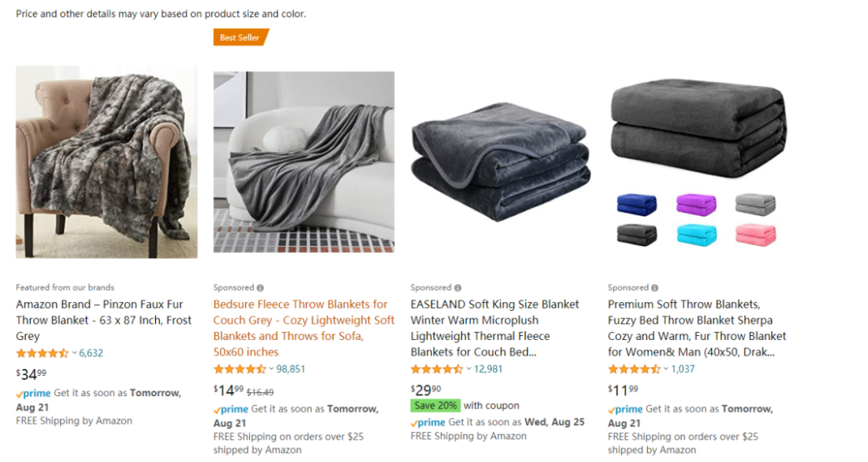The height and width of the screenshot is (462, 868).
Task: Open Bedsure Fleece Throw Blankets product title
Action: point(304,328)
